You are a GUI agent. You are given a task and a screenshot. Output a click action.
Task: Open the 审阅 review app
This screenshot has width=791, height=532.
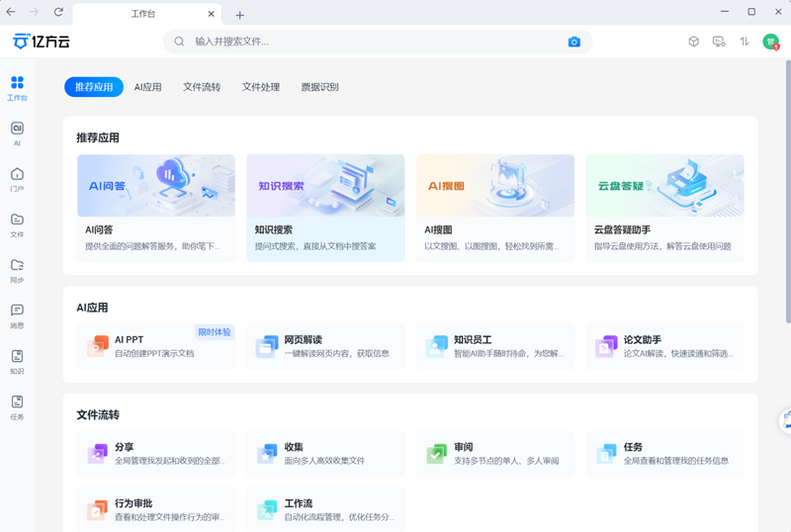495,453
